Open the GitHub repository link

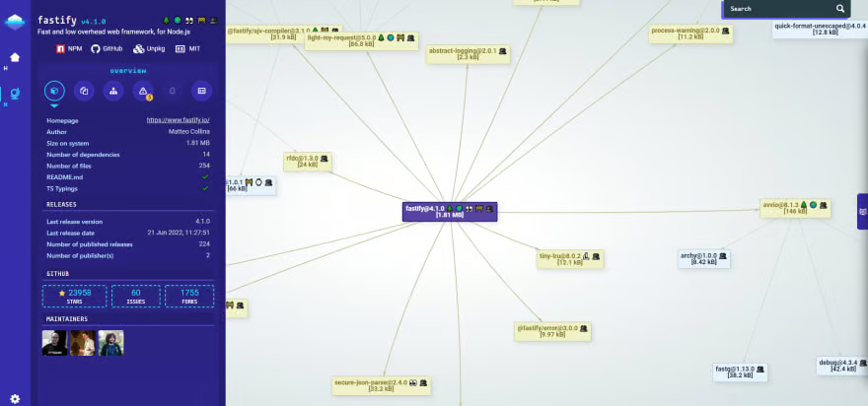click(x=107, y=48)
